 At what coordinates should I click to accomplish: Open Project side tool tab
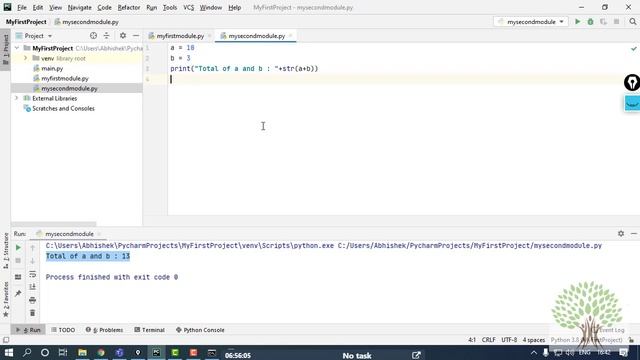5,50
